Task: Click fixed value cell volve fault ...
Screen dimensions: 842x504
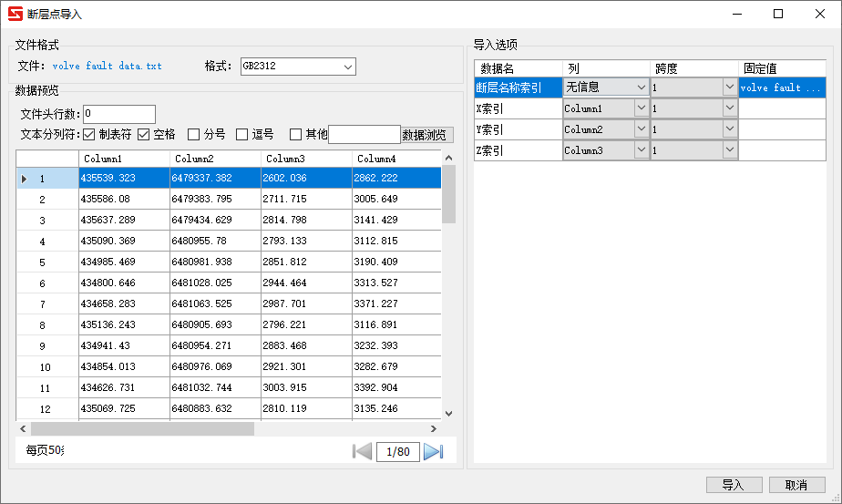Action: click(783, 87)
